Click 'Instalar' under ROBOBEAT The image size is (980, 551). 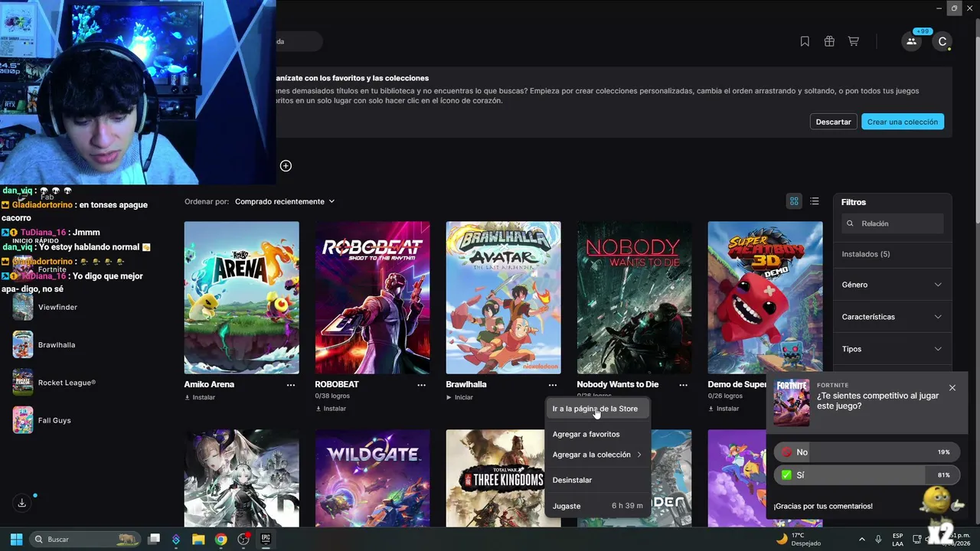click(331, 409)
